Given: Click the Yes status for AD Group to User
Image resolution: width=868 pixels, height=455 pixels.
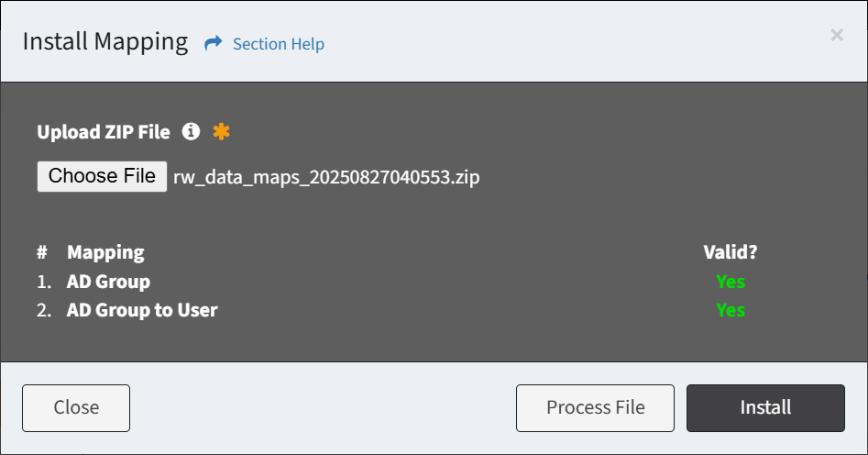Looking at the screenshot, I should click(x=731, y=310).
